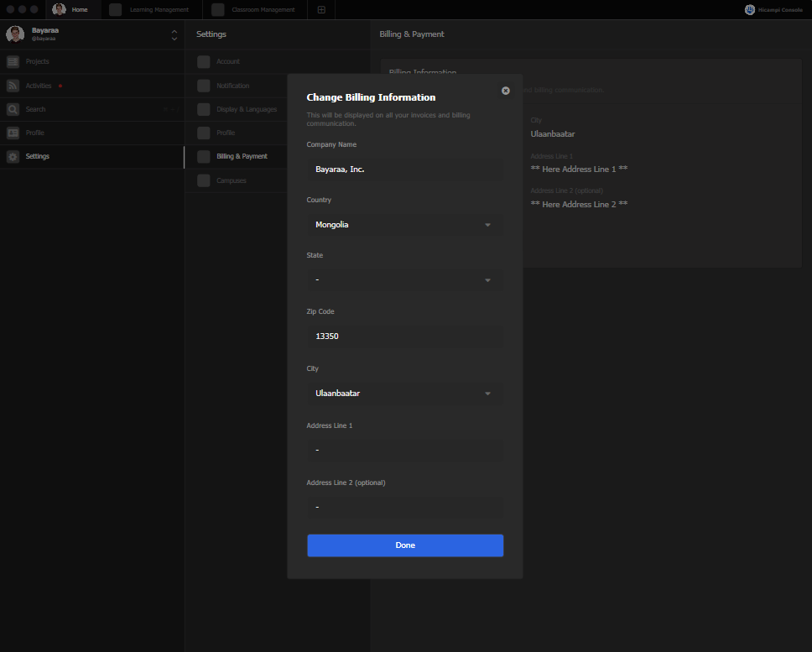This screenshot has height=652, width=812.
Task: Click the Search icon in the sidebar
Action: tap(13, 109)
